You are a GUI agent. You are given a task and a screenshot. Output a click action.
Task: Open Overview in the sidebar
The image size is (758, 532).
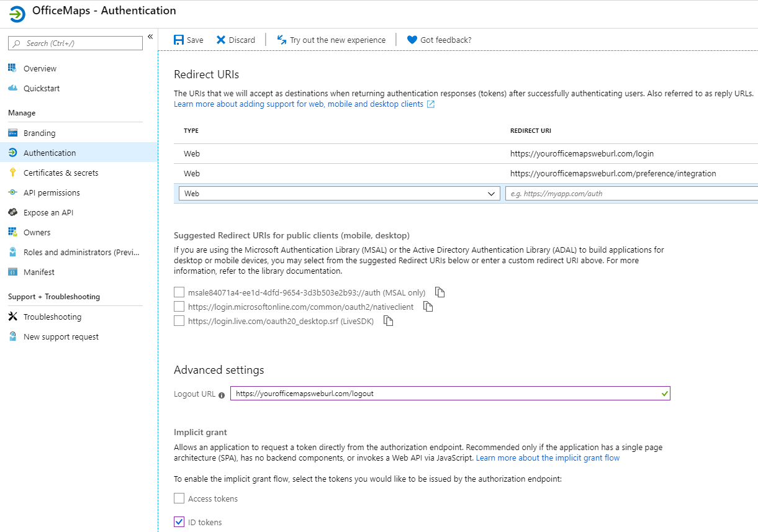[x=40, y=68]
